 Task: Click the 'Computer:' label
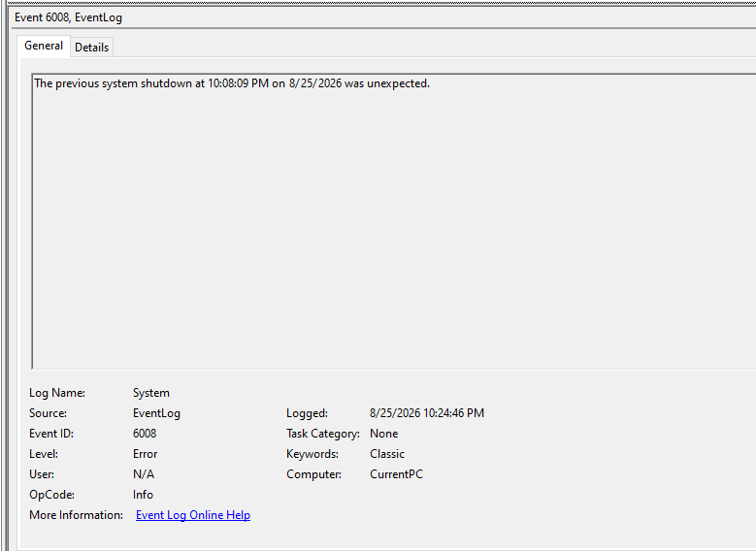coord(313,474)
